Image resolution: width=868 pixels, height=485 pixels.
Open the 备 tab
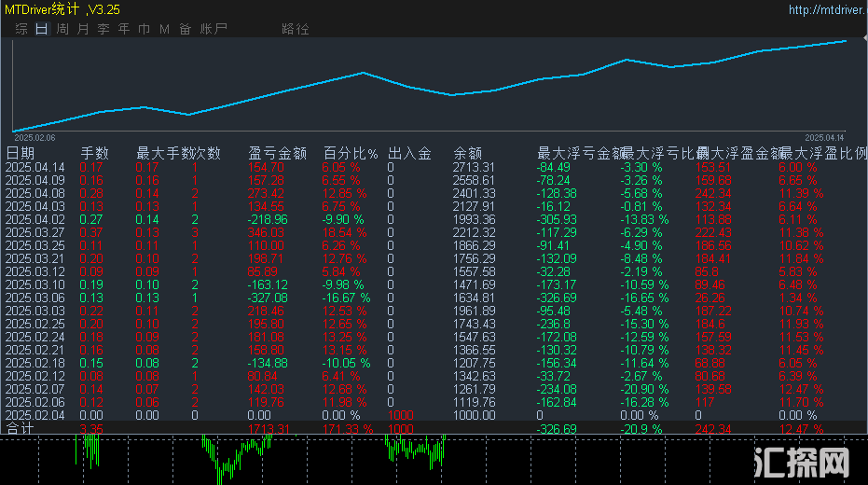tap(185, 29)
